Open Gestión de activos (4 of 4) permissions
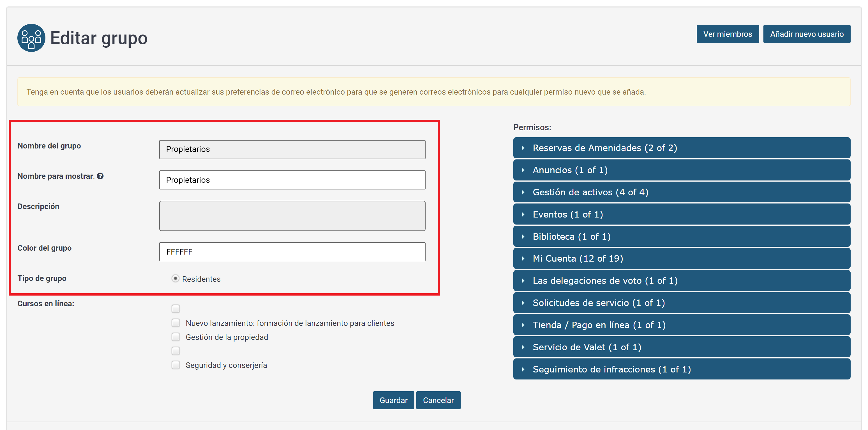The width and height of the screenshot is (868, 430). pyautogui.click(x=681, y=192)
